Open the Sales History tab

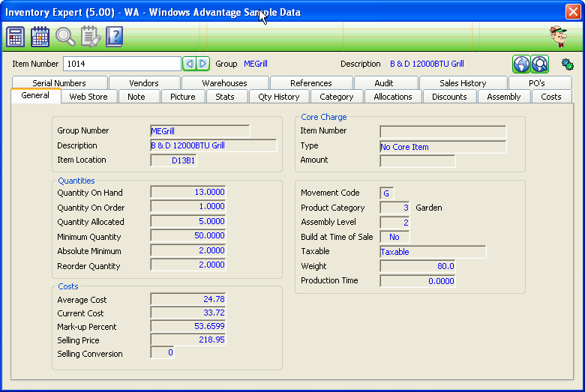coord(463,83)
